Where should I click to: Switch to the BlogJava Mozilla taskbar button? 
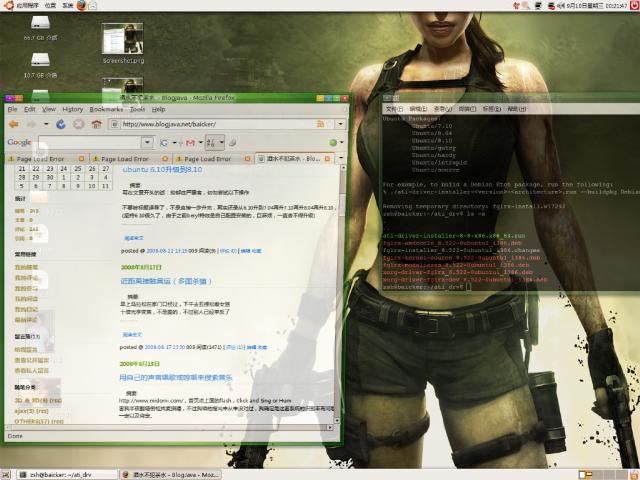[171, 475]
